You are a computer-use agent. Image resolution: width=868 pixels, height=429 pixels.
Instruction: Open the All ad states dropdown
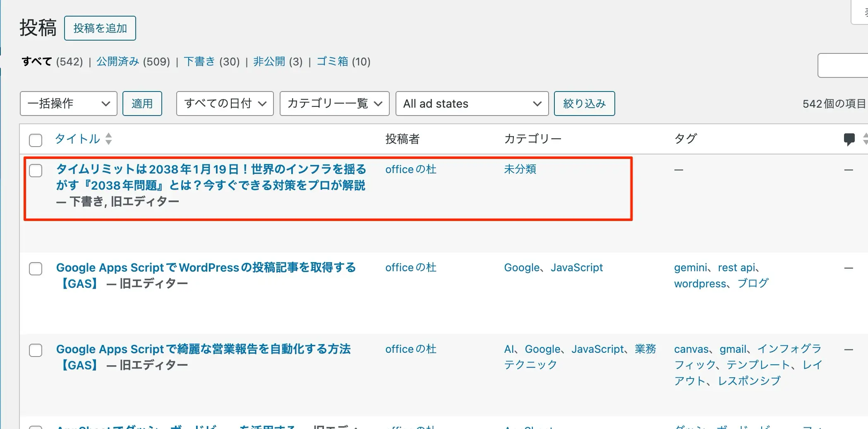click(472, 104)
